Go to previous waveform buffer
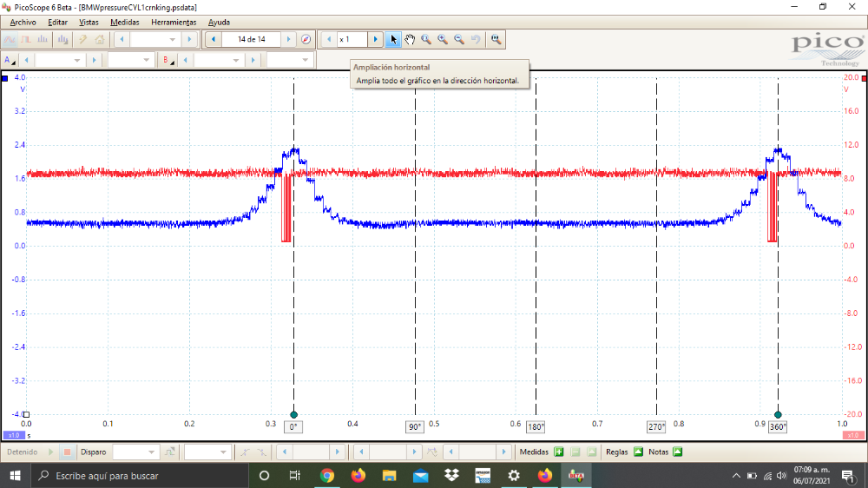Image resolution: width=868 pixels, height=488 pixels. click(214, 39)
